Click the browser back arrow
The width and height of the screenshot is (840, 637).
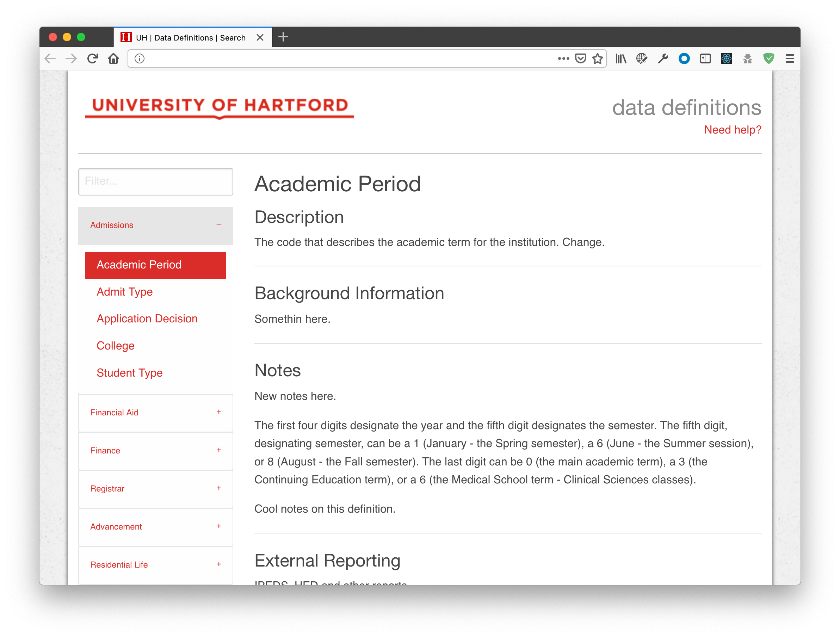click(50, 59)
